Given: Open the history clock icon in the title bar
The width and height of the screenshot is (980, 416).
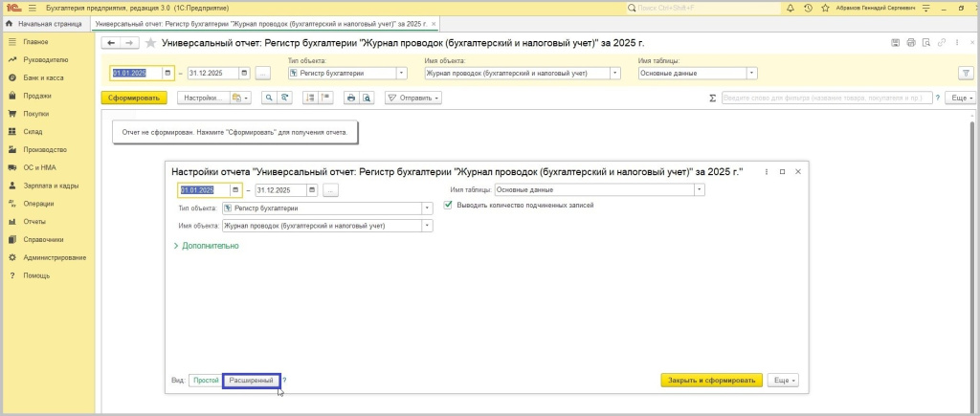Looking at the screenshot, I should pos(809,8).
